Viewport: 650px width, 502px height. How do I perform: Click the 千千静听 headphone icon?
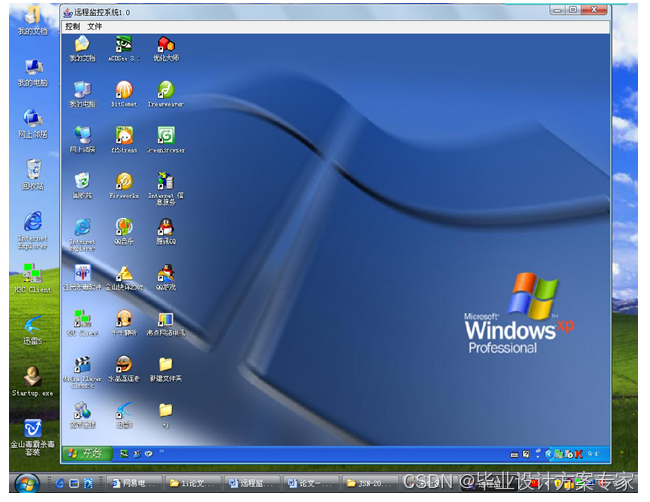(x=124, y=323)
